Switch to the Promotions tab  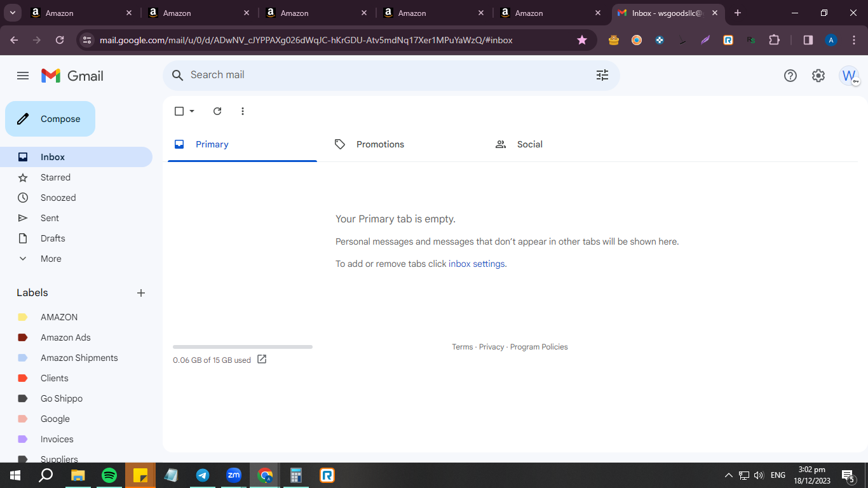[x=403, y=144]
